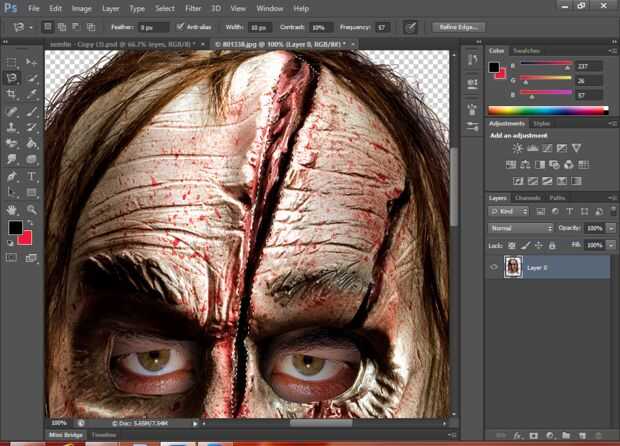The height and width of the screenshot is (446, 620).
Task: Hide Layer 0 using the eye icon
Action: point(494,267)
